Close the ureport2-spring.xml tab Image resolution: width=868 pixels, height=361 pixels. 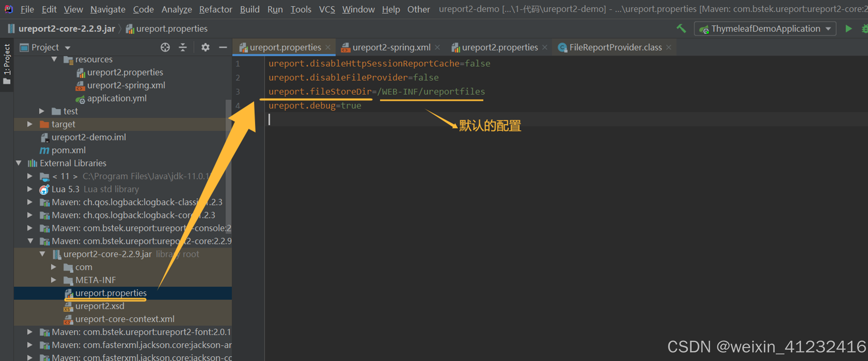click(x=437, y=47)
